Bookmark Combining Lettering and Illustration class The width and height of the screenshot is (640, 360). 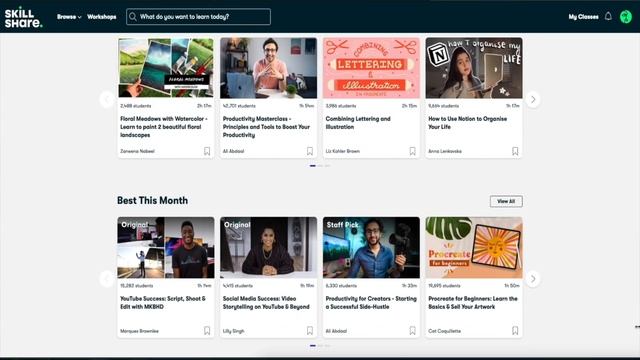click(412, 151)
